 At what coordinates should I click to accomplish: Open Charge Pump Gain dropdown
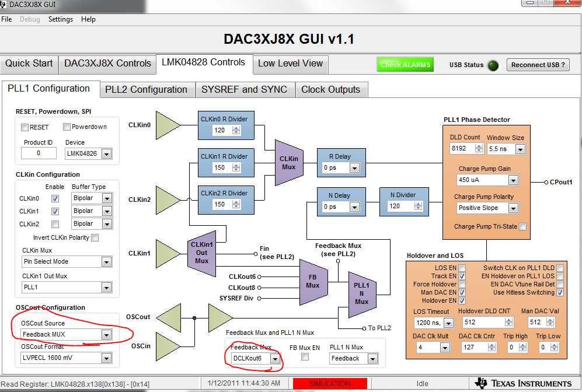coord(513,180)
